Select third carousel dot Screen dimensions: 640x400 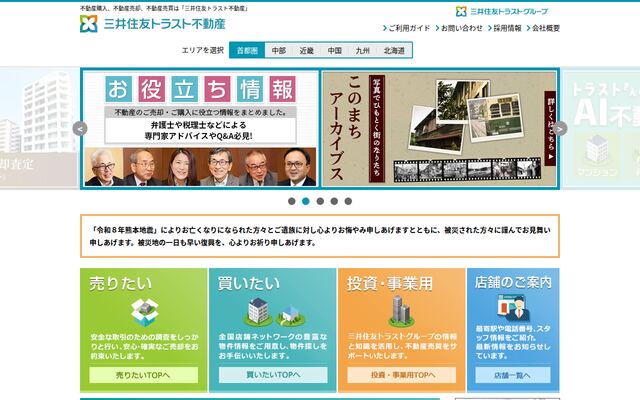320,201
